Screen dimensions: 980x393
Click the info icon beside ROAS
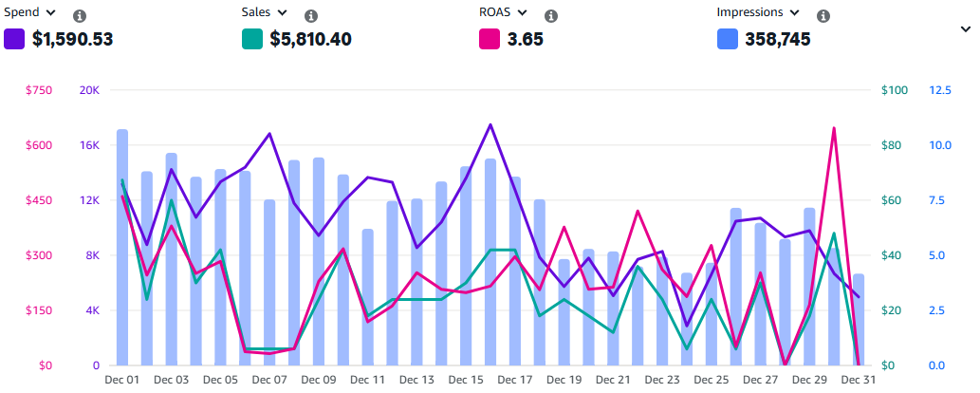pos(551,16)
